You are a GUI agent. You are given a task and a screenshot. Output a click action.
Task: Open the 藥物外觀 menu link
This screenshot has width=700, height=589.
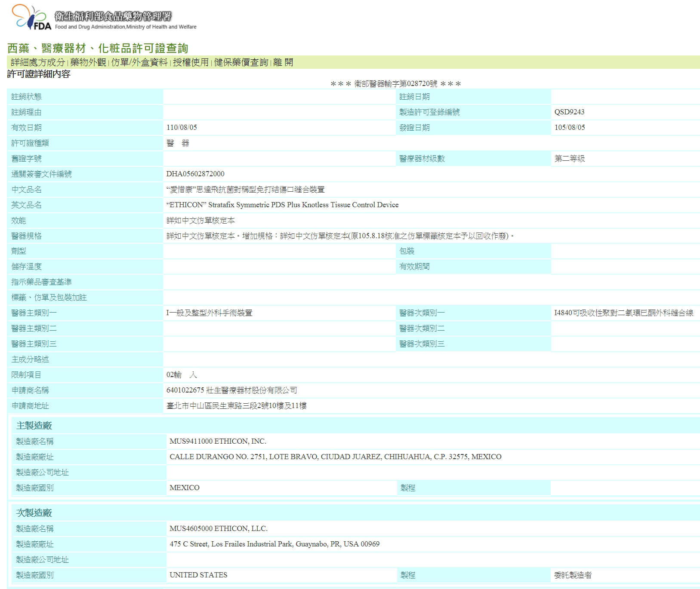(x=88, y=62)
